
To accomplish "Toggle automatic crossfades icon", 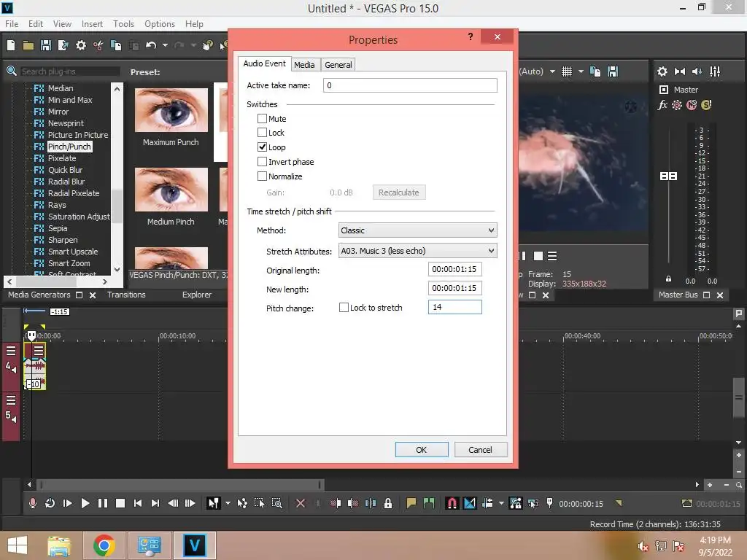I will 470,503.
